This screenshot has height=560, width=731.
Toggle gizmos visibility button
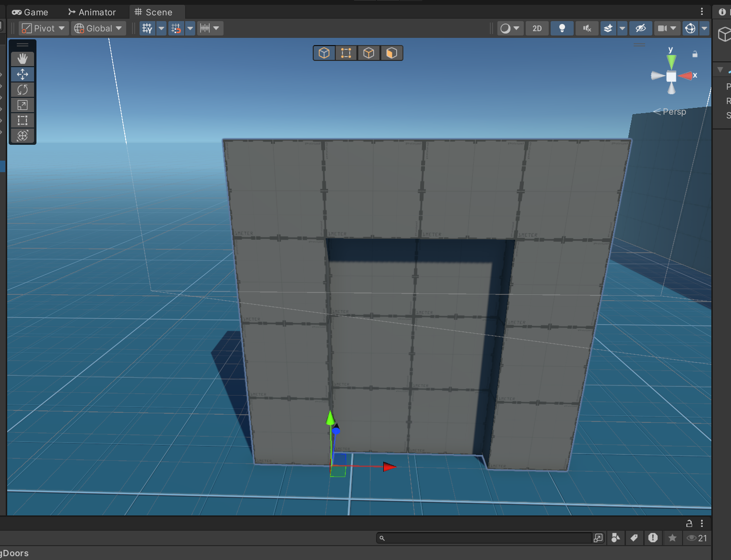pyautogui.click(x=690, y=28)
